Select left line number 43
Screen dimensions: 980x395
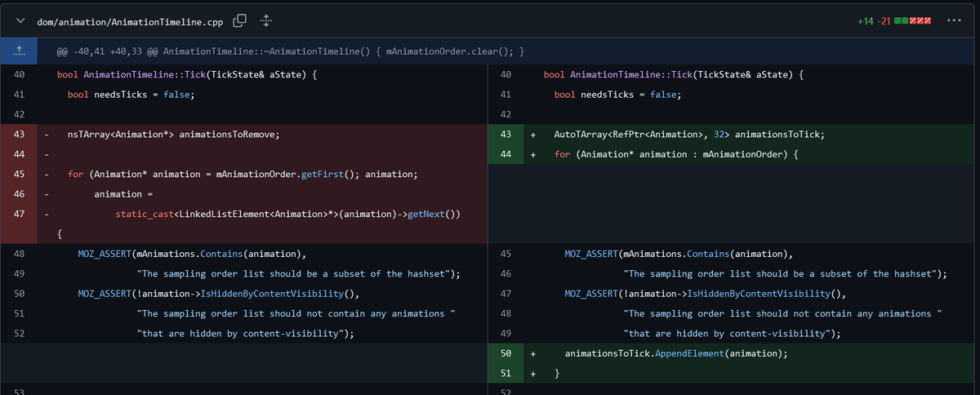pos(19,134)
